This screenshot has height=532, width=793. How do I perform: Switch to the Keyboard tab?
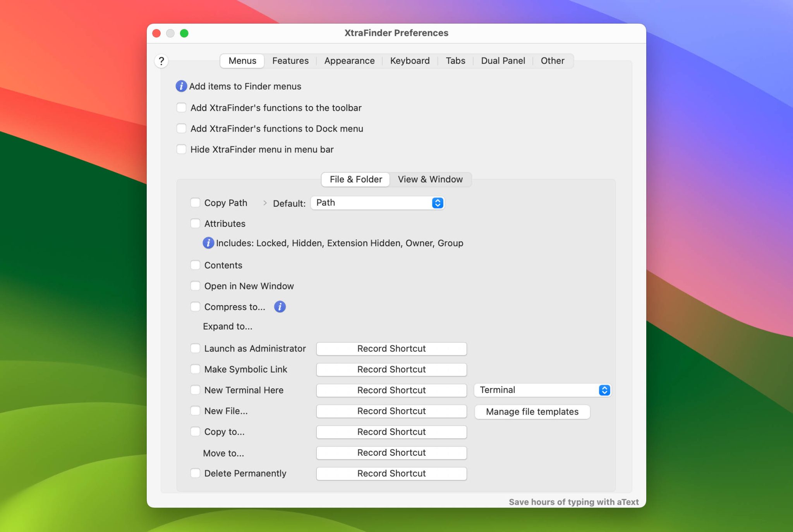click(x=409, y=61)
